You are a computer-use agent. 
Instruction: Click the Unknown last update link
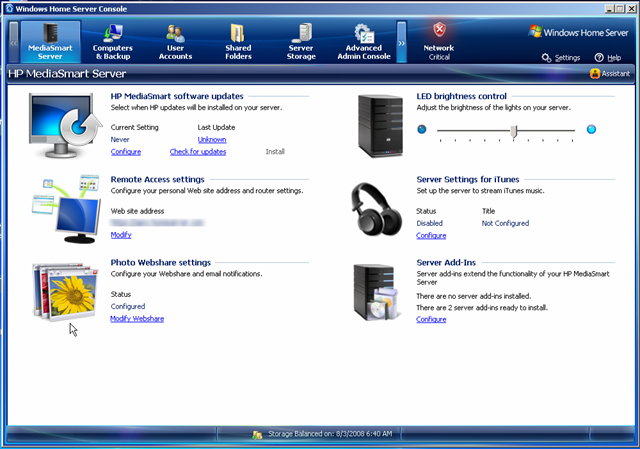tap(211, 140)
